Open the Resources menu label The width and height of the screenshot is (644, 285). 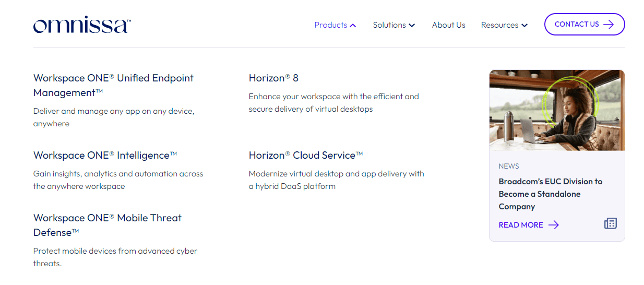(x=499, y=25)
